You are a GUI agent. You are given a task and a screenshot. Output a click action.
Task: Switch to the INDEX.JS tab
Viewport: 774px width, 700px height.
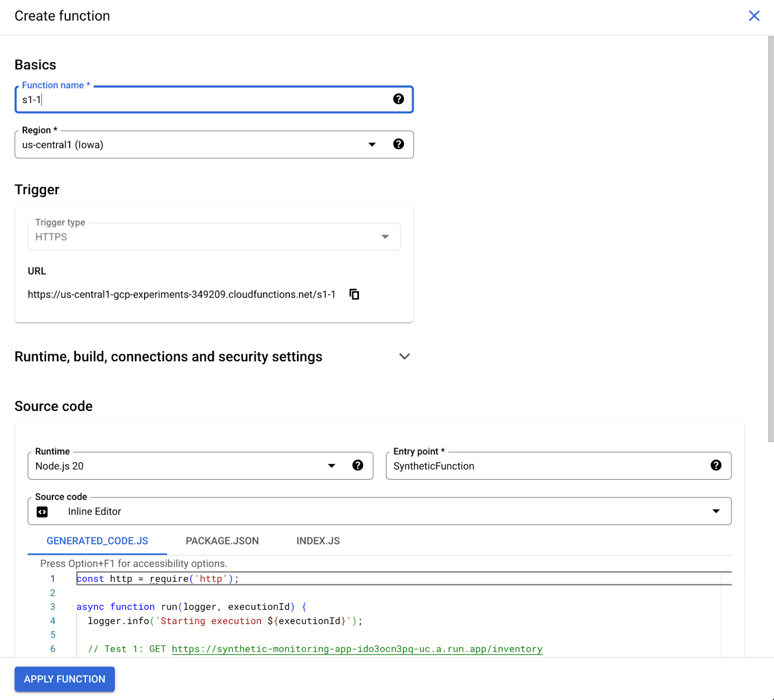pos(318,541)
